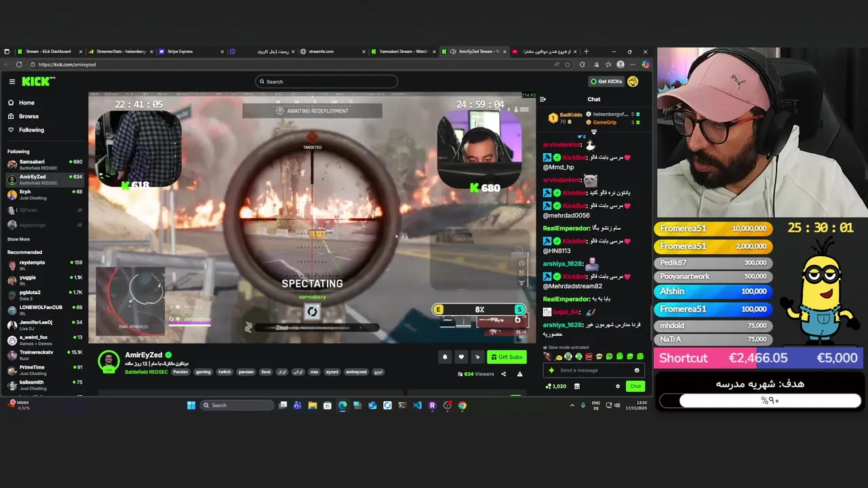Click the Kick search field
Screen dimensions: 868x488
326,81
